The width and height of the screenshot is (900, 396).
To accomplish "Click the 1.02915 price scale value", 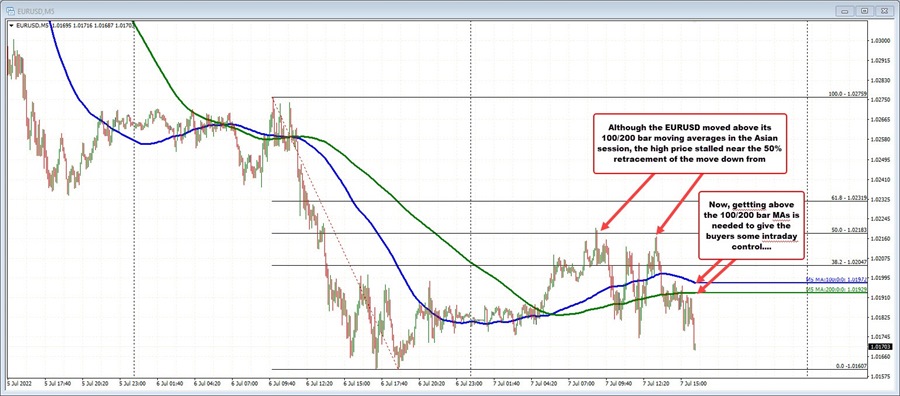I will coord(880,60).
